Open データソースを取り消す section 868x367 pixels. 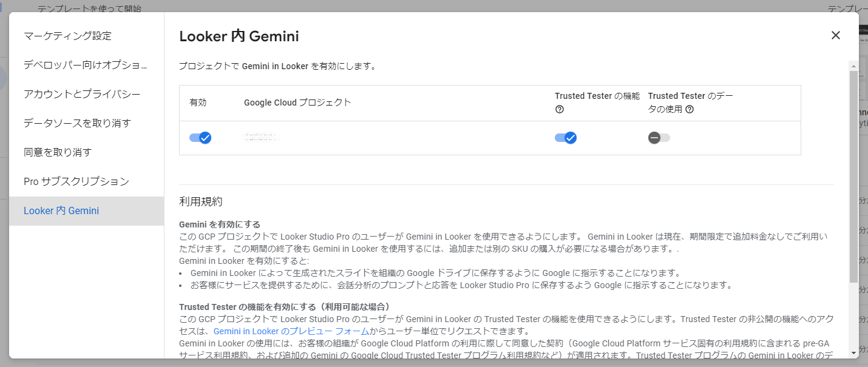click(x=77, y=123)
